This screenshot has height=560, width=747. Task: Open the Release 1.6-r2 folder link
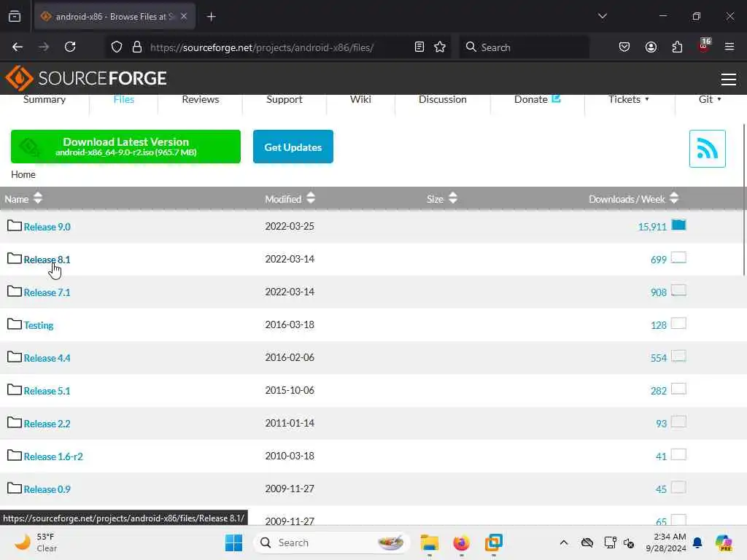coord(53,456)
